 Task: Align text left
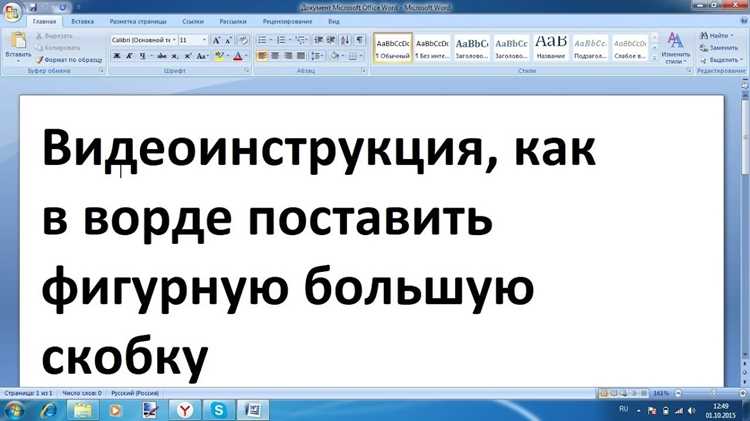262,56
